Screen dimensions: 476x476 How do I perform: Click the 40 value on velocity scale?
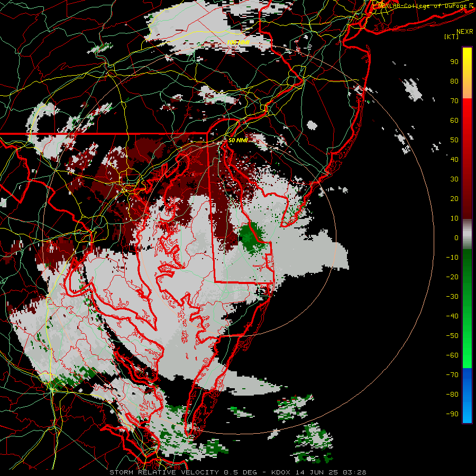click(x=454, y=159)
